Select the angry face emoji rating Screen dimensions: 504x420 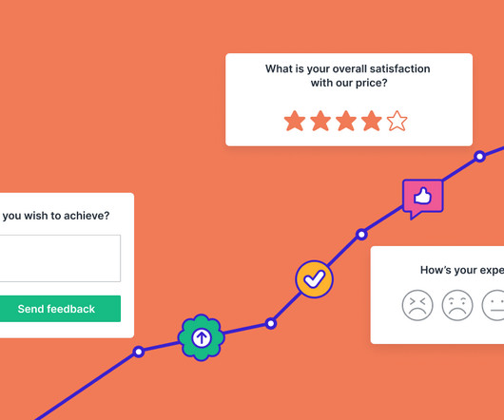click(x=417, y=305)
